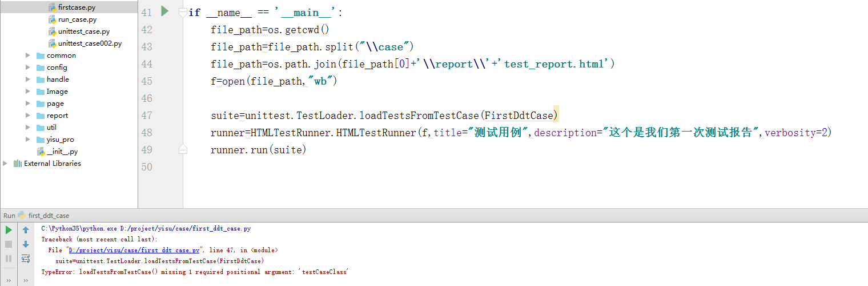
Task: Click the page folder icon
Action: [41, 104]
